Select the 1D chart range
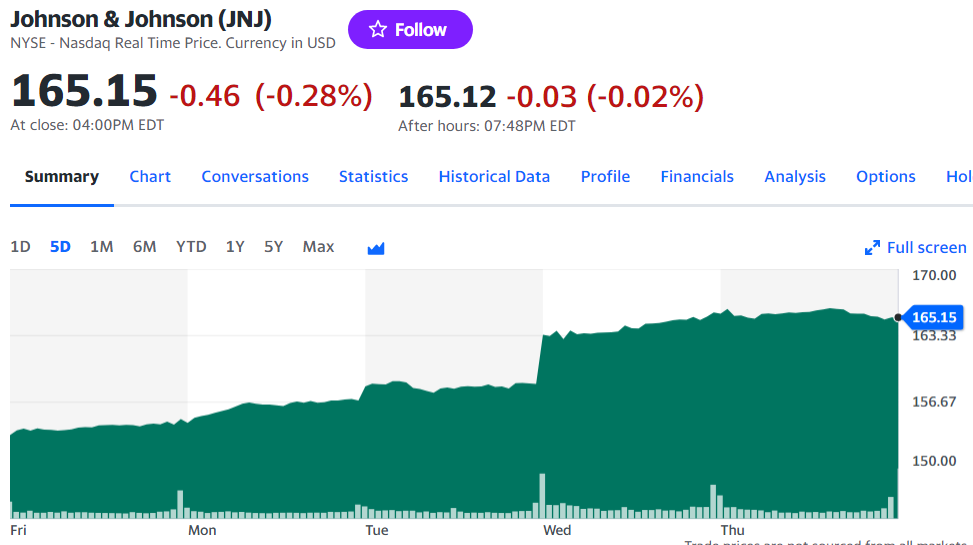 (20, 247)
